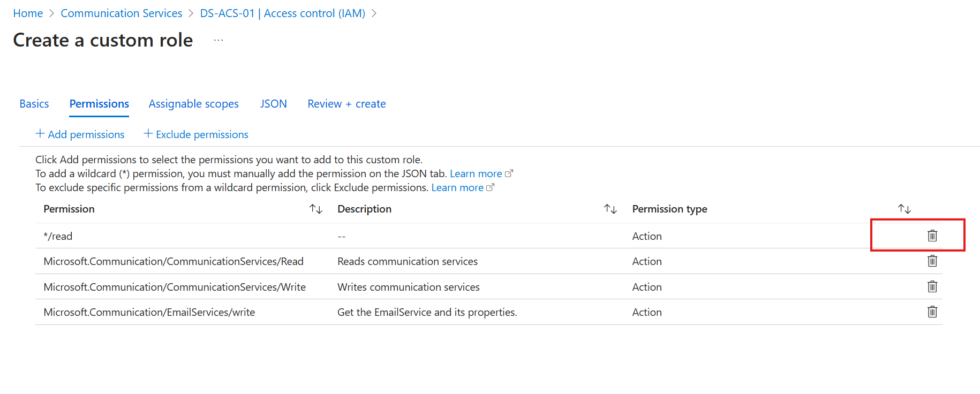Screen dimensions: 980x394
Task: Remove the CommunicationServices/Write permission
Action: (932, 287)
